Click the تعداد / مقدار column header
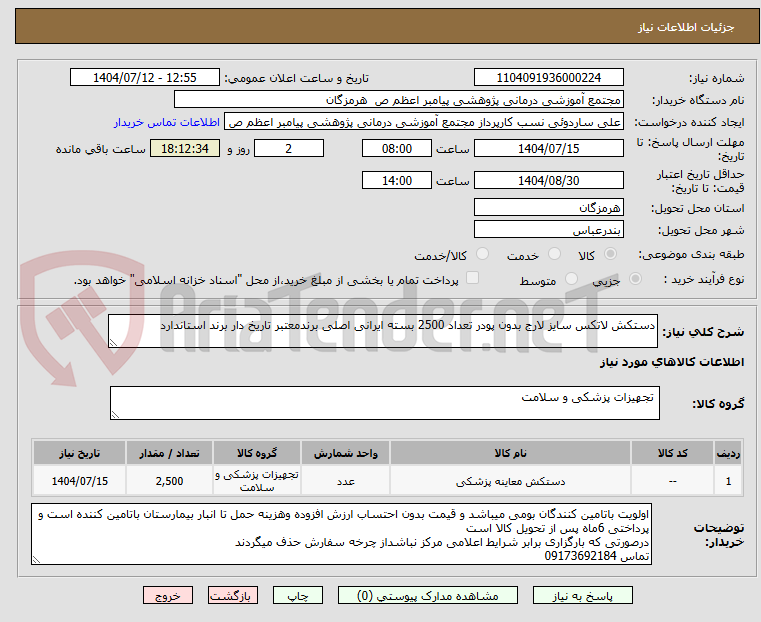Image resolution: width=761 pixels, height=622 pixels. [169, 453]
